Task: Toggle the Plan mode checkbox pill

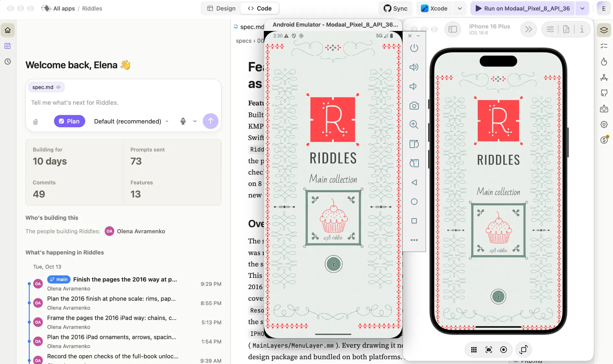Action: [69, 121]
